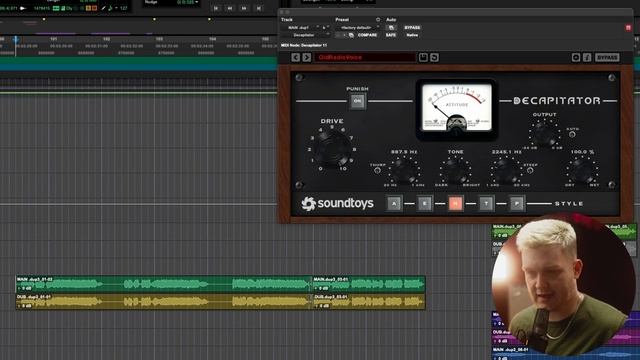The image size is (640, 360).
Task: Open the track selector MAIN dup dropdown
Action: pyautogui.click(x=301, y=28)
